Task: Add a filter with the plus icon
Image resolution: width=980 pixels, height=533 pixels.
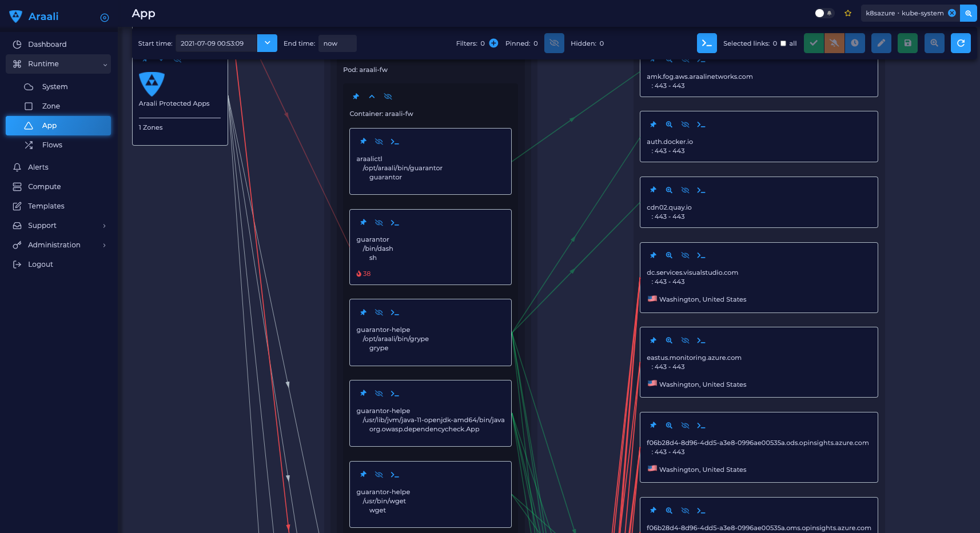Action: (x=493, y=43)
